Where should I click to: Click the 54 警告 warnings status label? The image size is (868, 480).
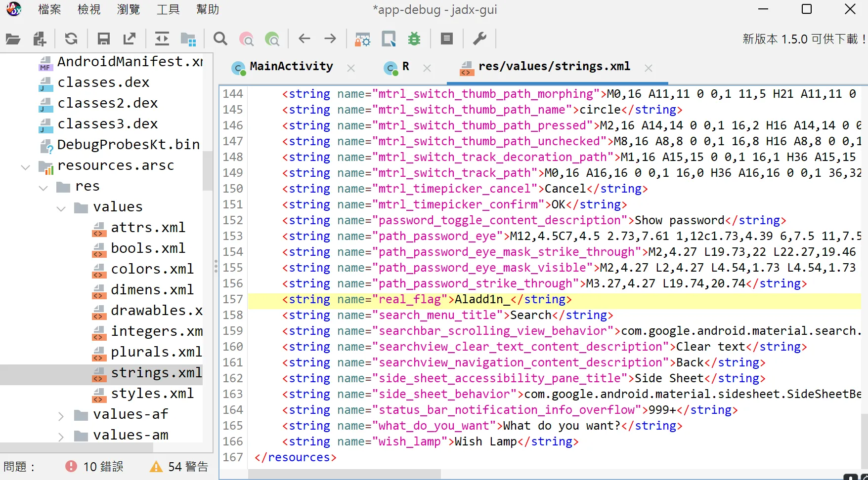click(x=188, y=467)
